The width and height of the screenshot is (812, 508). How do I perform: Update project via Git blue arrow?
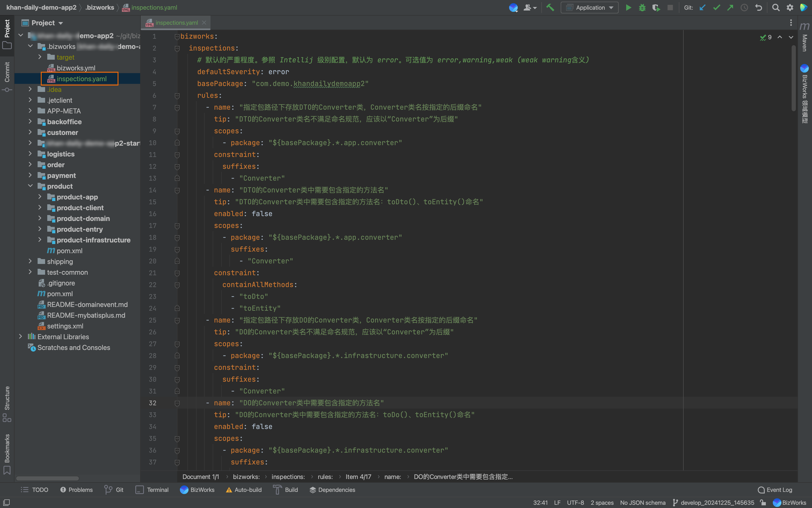coord(702,8)
